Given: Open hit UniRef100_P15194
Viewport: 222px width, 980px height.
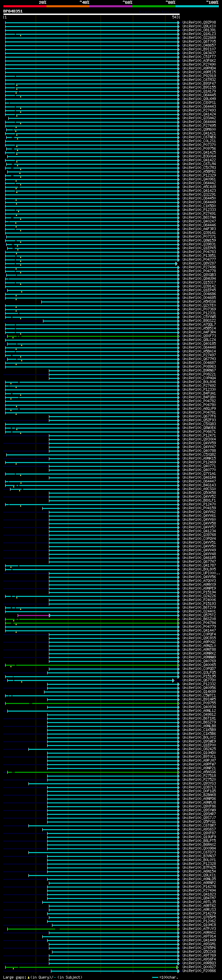Looking at the screenshot, I should tap(199, 592).
